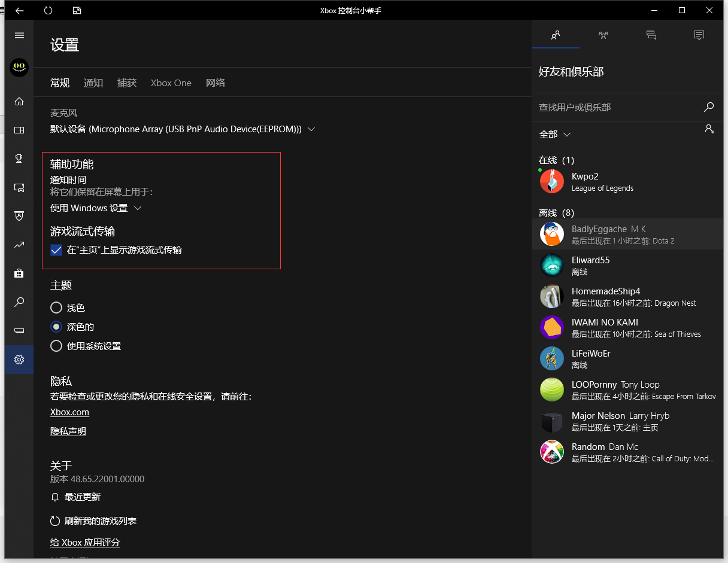Open the Xbox One settings tab
The width and height of the screenshot is (728, 563).
click(171, 83)
